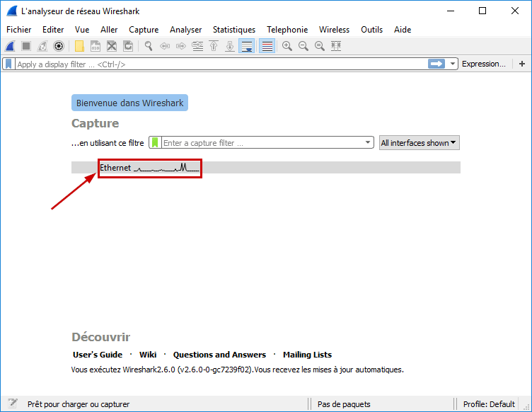
Task: Reset text to normal size icon
Action: (320, 46)
